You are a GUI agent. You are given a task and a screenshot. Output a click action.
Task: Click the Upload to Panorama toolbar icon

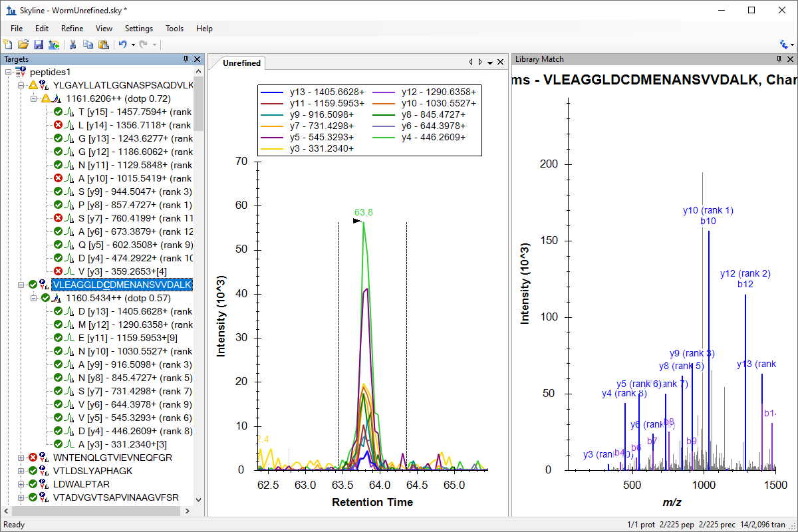(54, 45)
